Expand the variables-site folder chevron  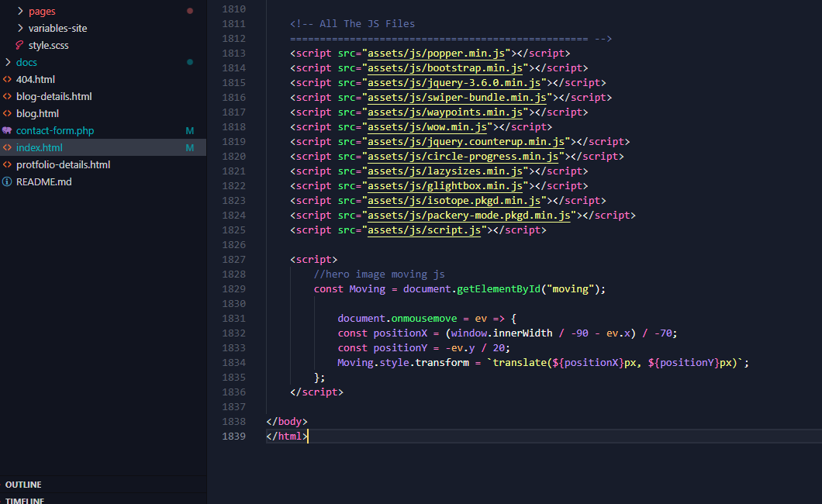20,28
